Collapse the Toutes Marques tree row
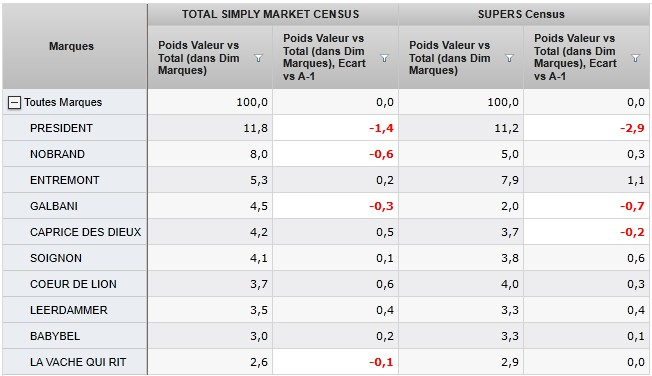The image size is (652, 376). click(14, 102)
